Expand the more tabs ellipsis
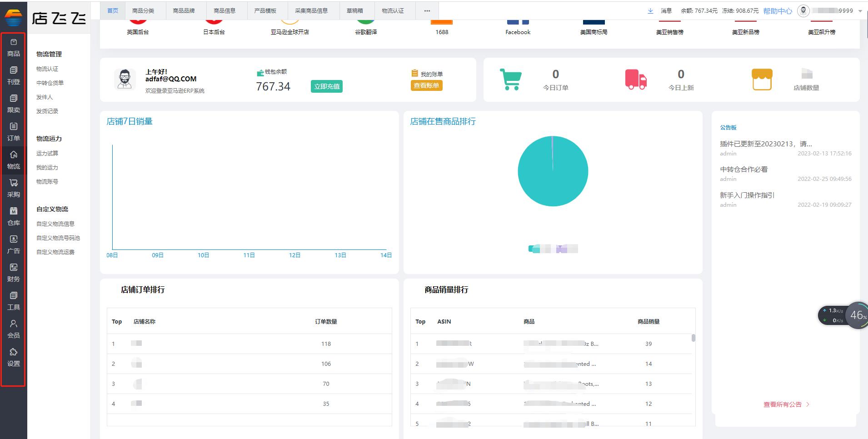868x439 pixels. point(427,11)
